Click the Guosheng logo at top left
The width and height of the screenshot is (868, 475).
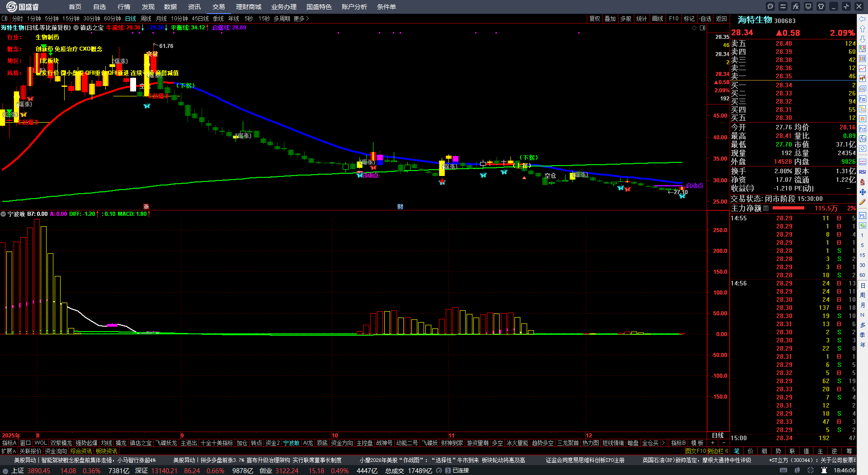pyautogui.click(x=22, y=7)
